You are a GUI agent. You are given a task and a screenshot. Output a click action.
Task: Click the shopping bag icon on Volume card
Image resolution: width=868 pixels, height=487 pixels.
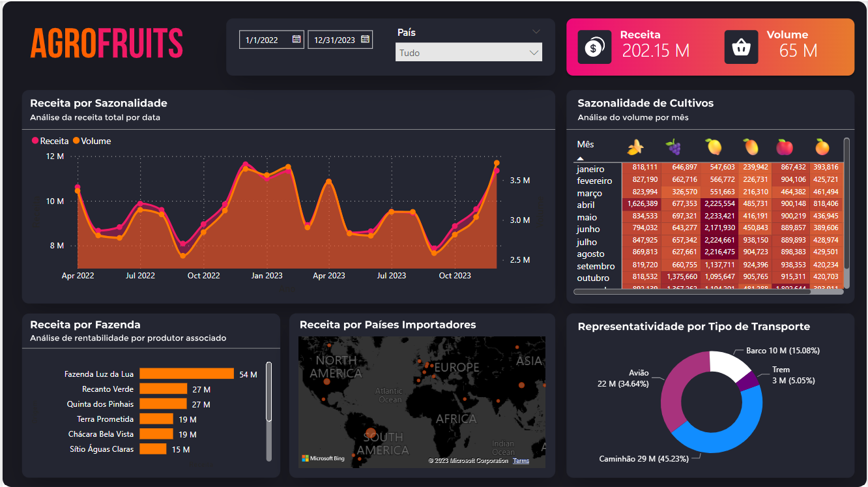point(741,46)
